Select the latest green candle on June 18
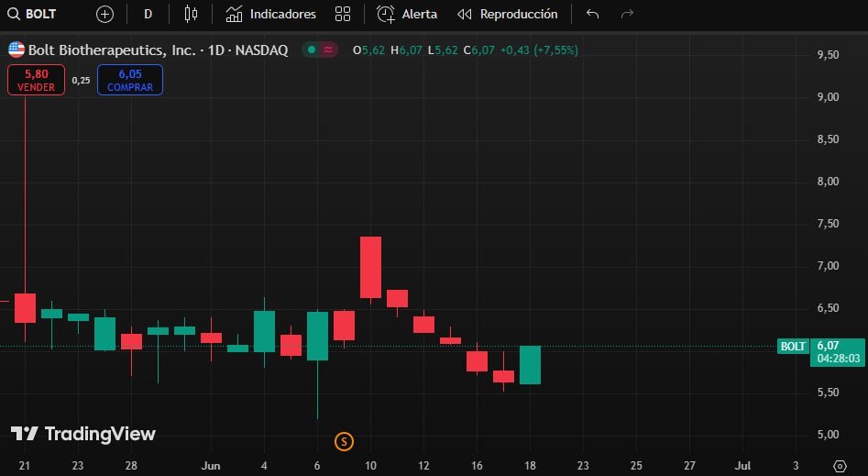 pyautogui.click(x=530, y=365)
